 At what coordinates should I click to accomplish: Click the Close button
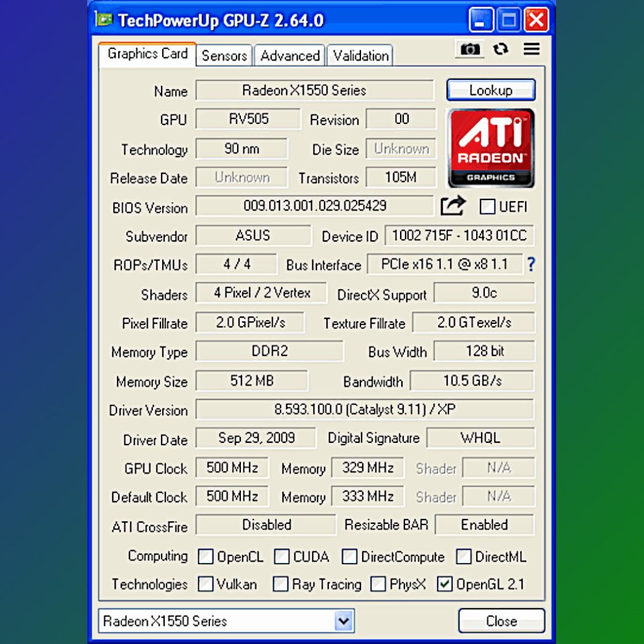pos(501,621)
